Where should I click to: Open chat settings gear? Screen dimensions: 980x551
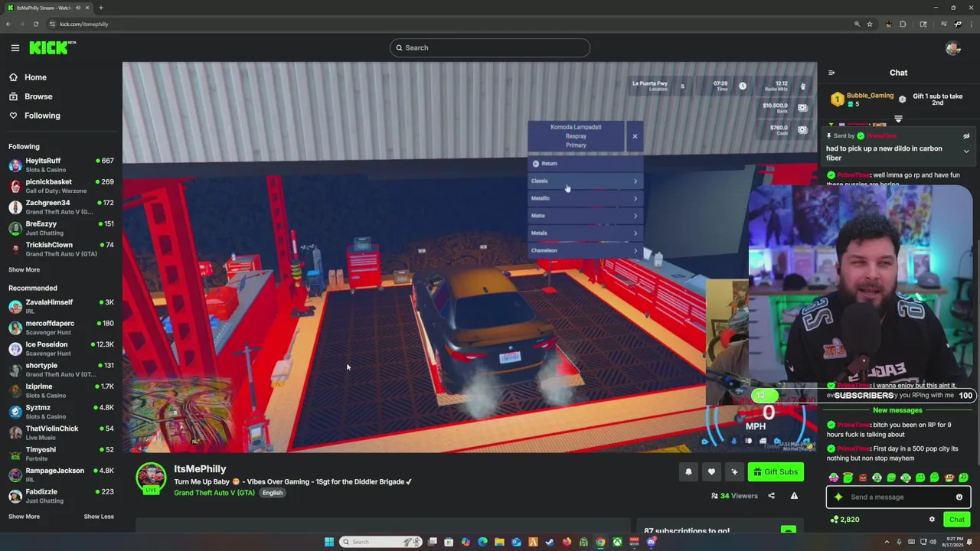click(x=932, y=520)
